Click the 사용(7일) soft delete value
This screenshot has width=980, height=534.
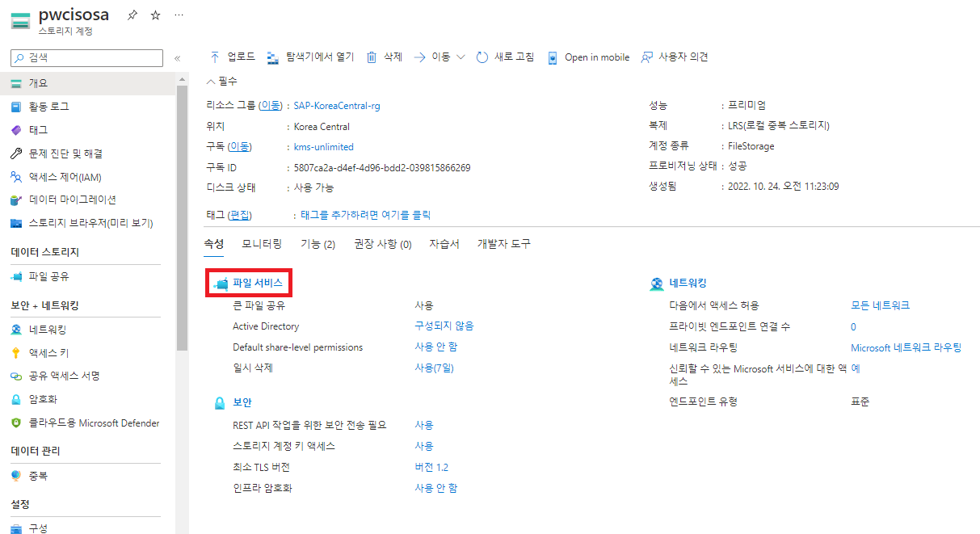point(435,368)
